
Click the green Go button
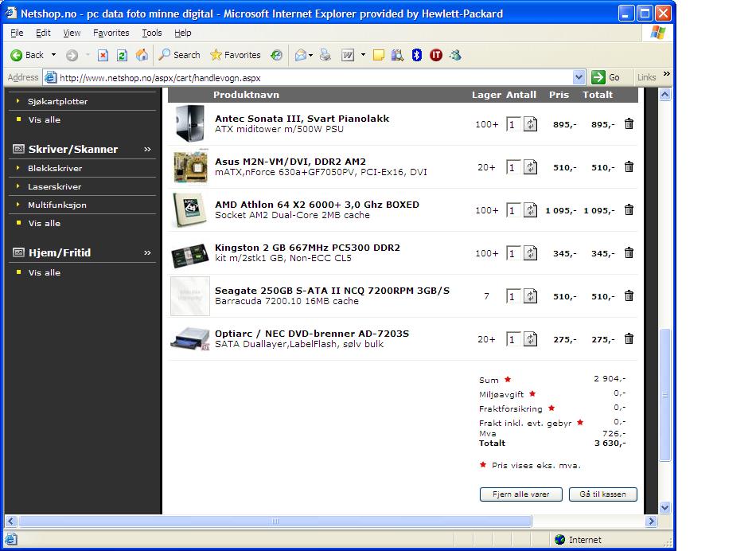[x=606, y=77]
